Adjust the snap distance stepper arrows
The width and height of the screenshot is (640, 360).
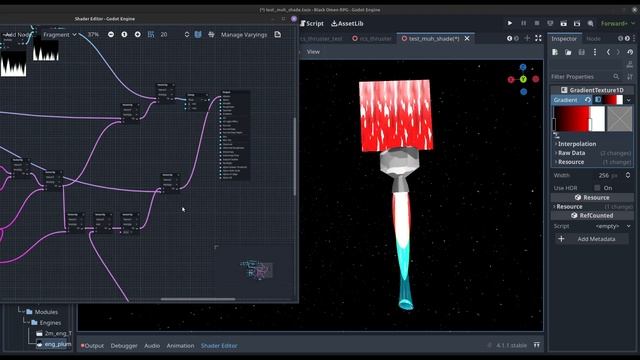[x=187, y=35]
